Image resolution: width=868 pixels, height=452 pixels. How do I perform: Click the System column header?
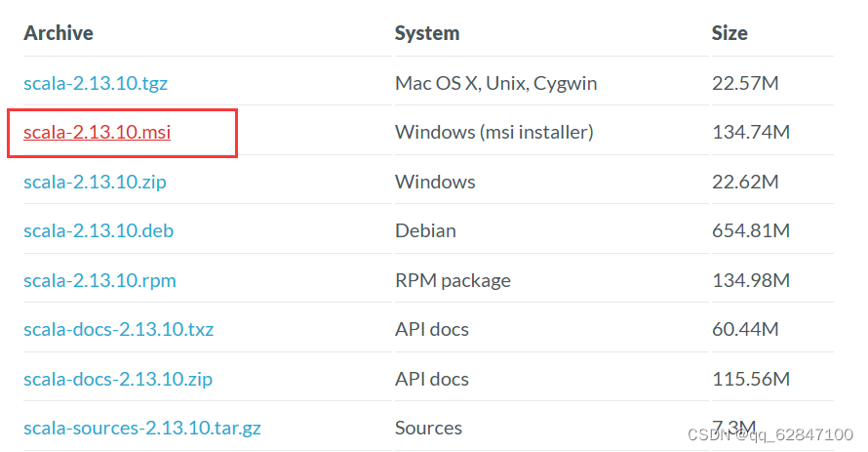pos(427,33)
